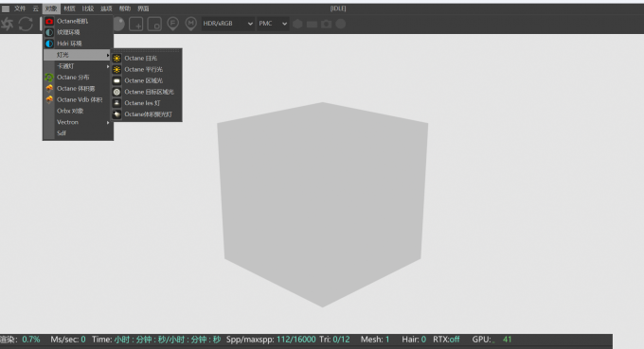
Task: Click the hexagon icon in the toolbar
Action: coord(297,24)
